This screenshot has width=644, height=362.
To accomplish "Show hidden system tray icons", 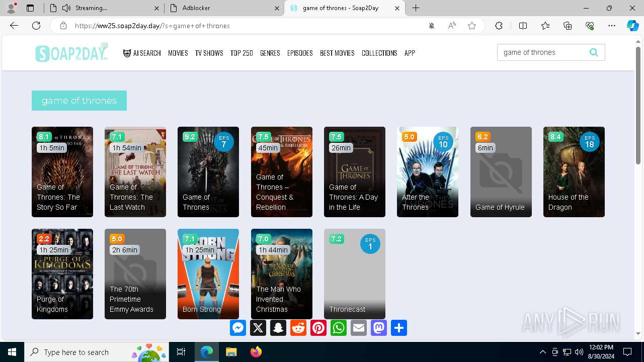I will pyautogui.click(x=542, y=352).
